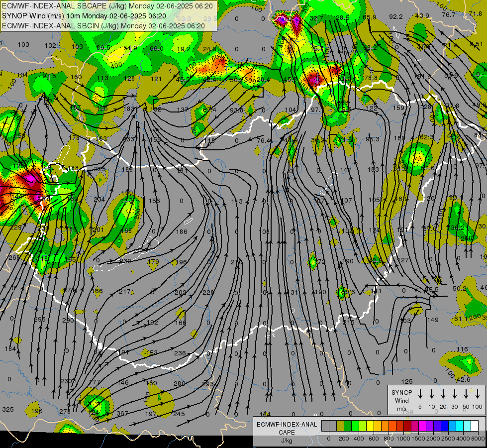Click the map value 192
Image resolution: width=487 pixels, height=448 pixels.
[x=152, y=323]
